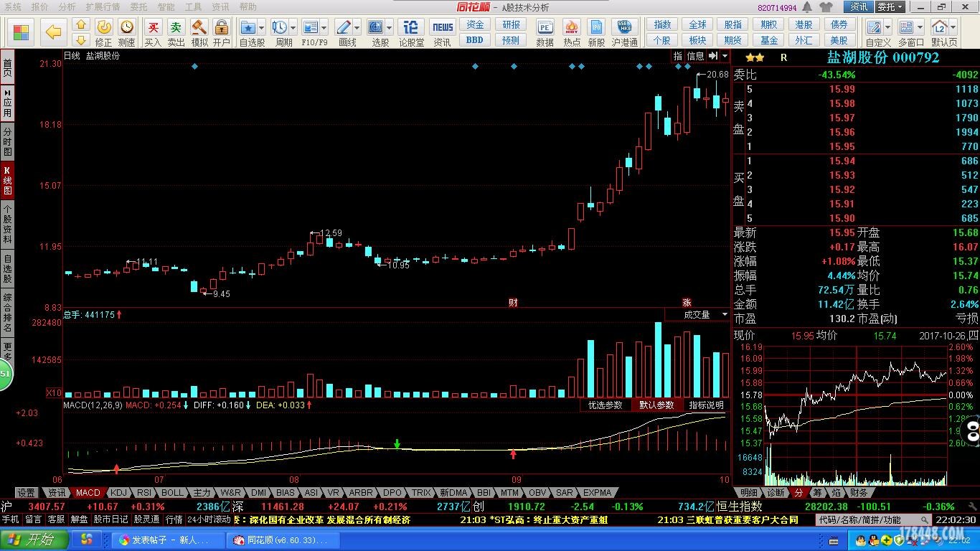Expand the dropdown arrow beside 信息 button

pos(725,56)
